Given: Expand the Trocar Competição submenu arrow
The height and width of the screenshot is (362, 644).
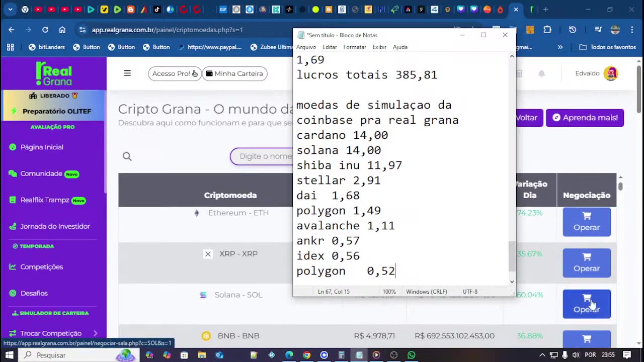Looking at the screenshot, I should pyautogui.click(x=96, y=333).
